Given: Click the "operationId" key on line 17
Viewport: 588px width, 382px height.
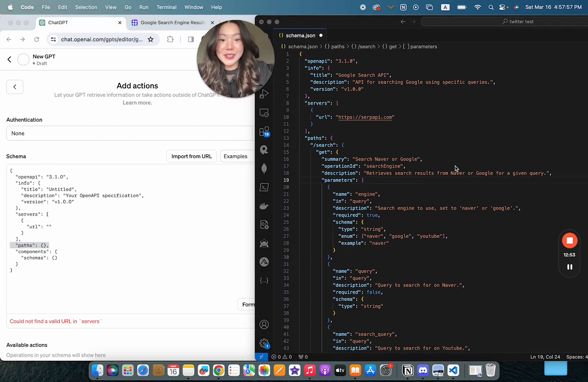Looking at the screenshot, I should 340,166.
